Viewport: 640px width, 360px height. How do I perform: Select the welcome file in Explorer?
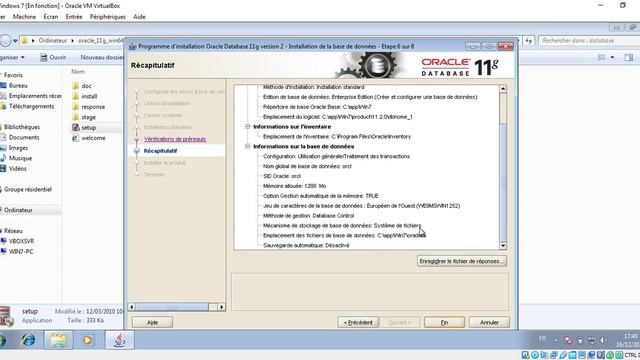tap(89, 138)
